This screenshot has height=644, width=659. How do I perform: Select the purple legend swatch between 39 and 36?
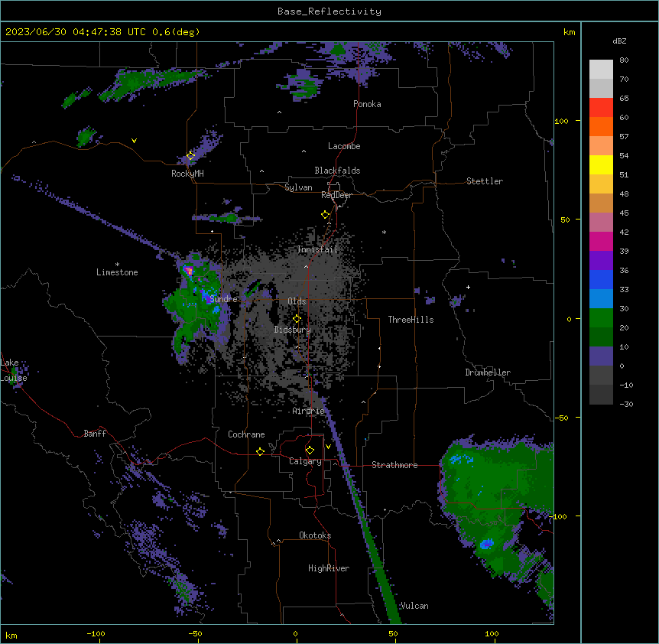601,261
